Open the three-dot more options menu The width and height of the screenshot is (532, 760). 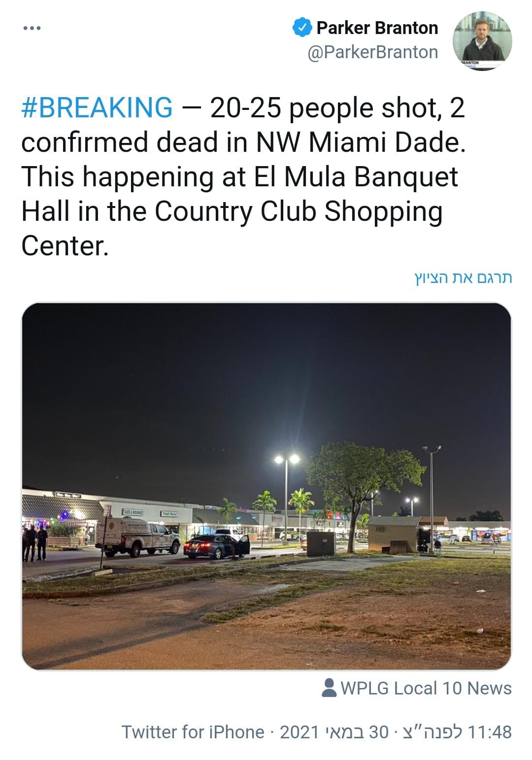(32, 29)
